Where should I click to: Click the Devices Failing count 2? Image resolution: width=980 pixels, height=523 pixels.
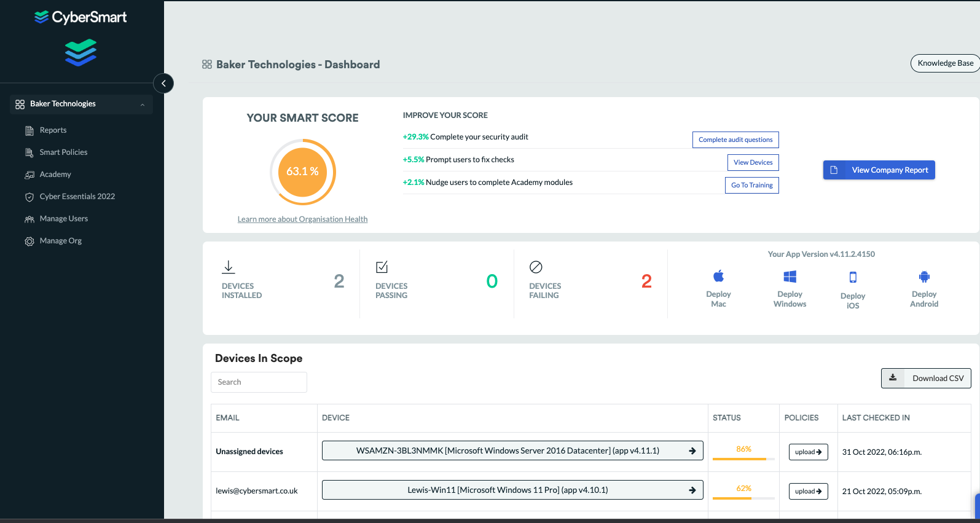646,281
